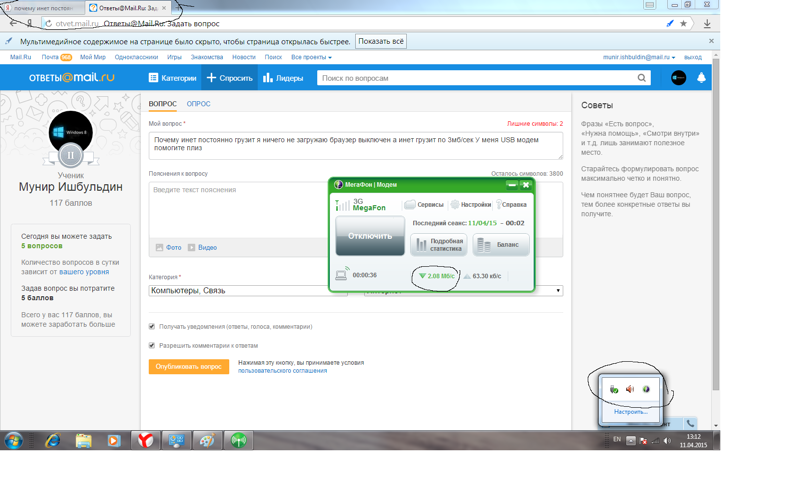Click the laptop connection icon in modem window
800x500 pixels.
[342, 274]
